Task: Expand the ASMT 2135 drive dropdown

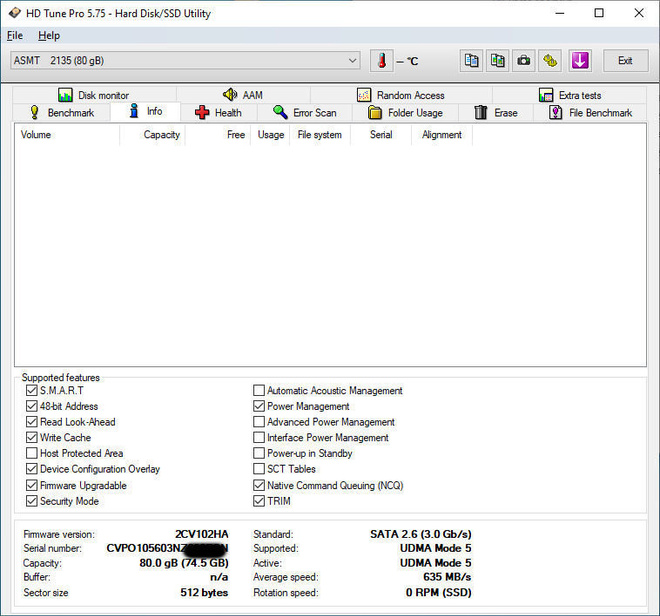Action: click(x=185, y=61)
